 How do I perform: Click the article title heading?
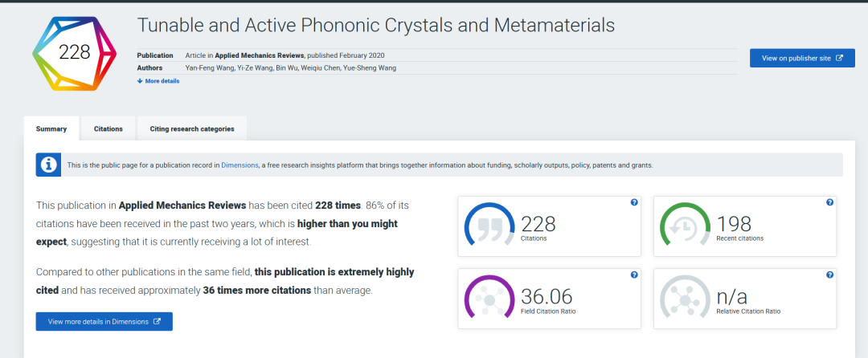tap(376, 25)
